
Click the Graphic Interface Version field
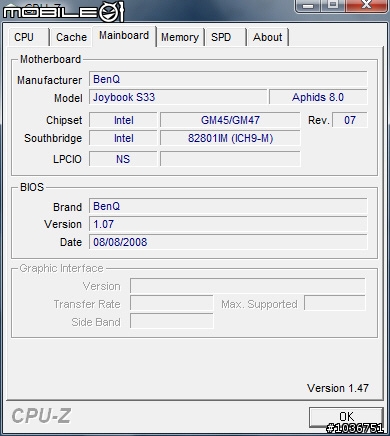point(248,286)
